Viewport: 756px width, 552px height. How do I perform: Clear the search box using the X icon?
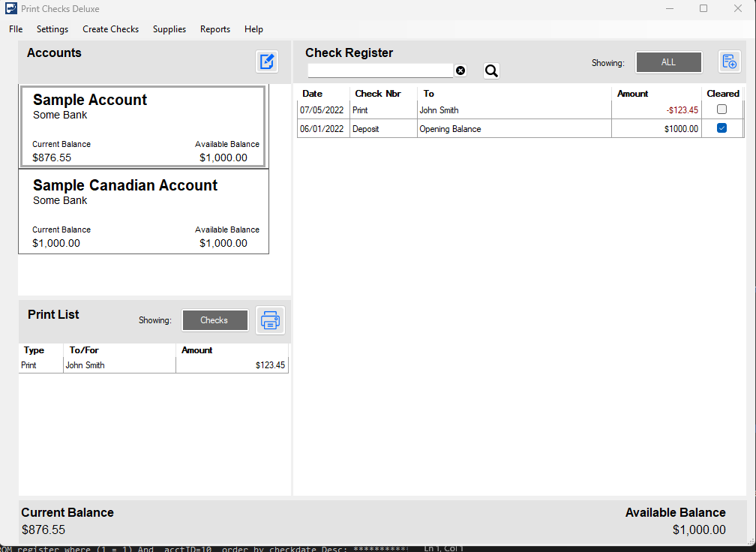[460, 70]
